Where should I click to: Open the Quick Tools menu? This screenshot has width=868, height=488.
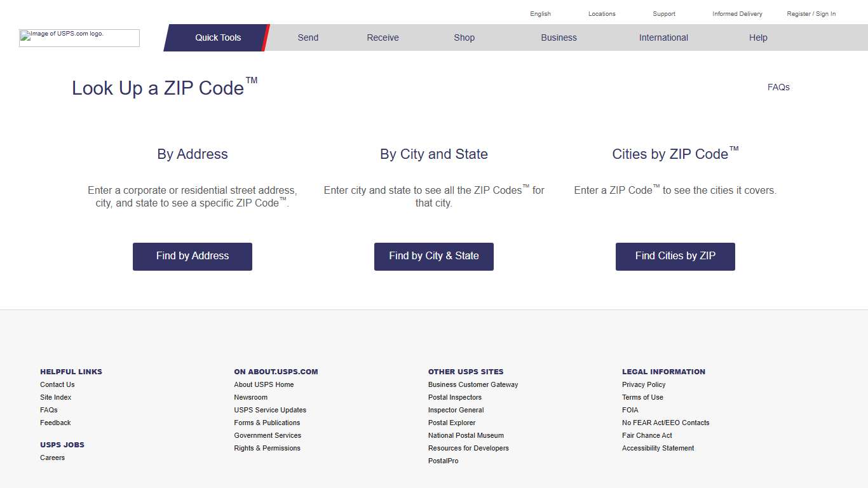tap(217, 37)
